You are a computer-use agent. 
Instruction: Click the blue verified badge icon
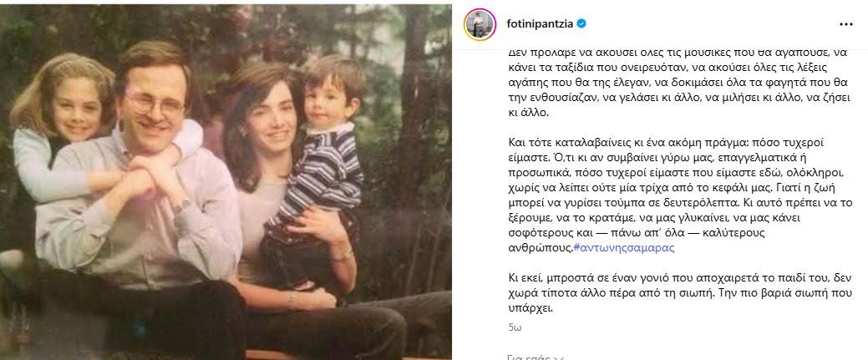[581, 24]
